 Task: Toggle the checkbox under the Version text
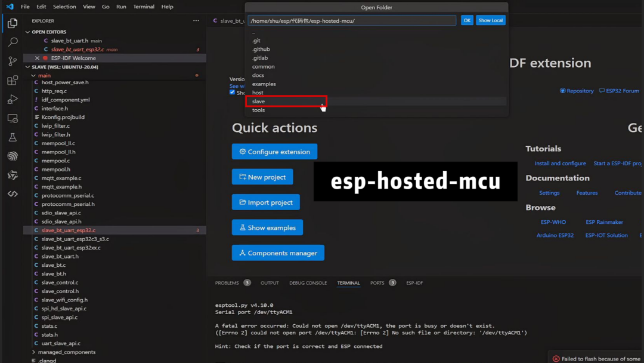pos(232,93)
